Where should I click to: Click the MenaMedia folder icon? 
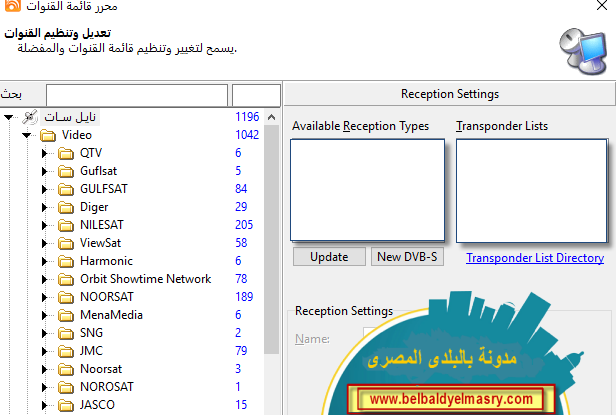[66, 315]
